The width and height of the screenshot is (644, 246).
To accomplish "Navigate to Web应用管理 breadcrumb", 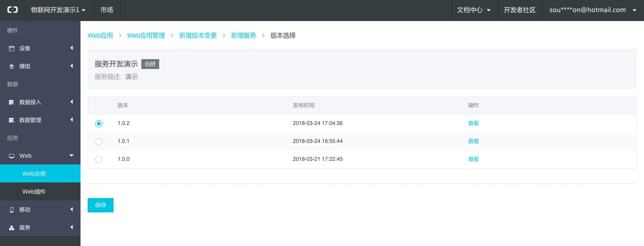I will click(x=146, y=35).
